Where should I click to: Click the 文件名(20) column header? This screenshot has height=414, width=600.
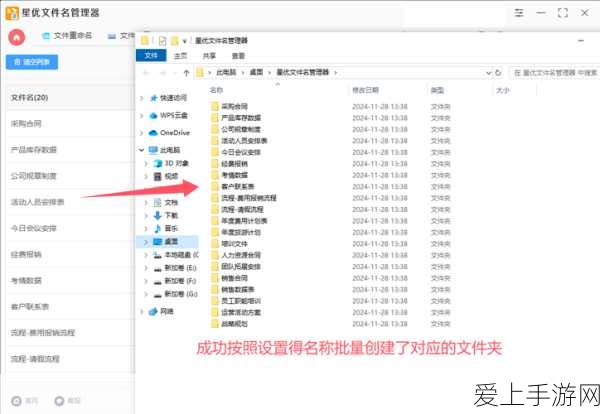[x=29, y=98]
